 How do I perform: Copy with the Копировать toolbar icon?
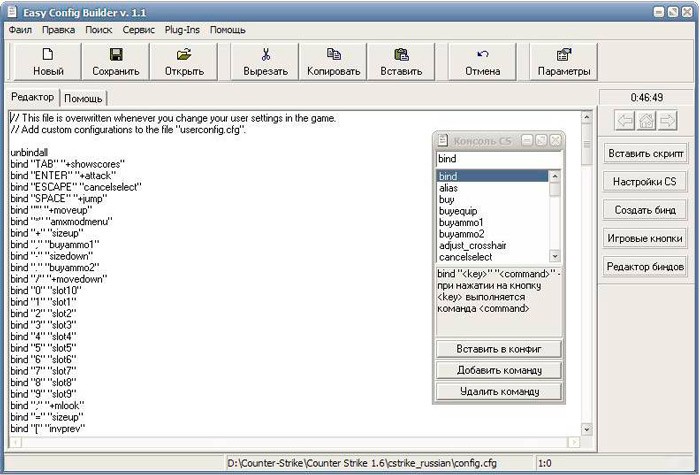(333, 54)
